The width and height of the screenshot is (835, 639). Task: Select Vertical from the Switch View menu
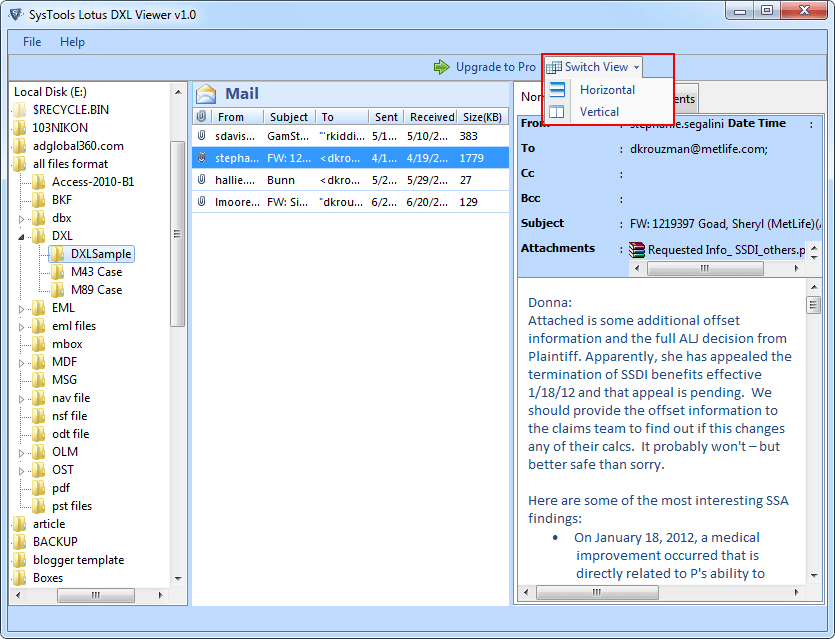point(600,112)
